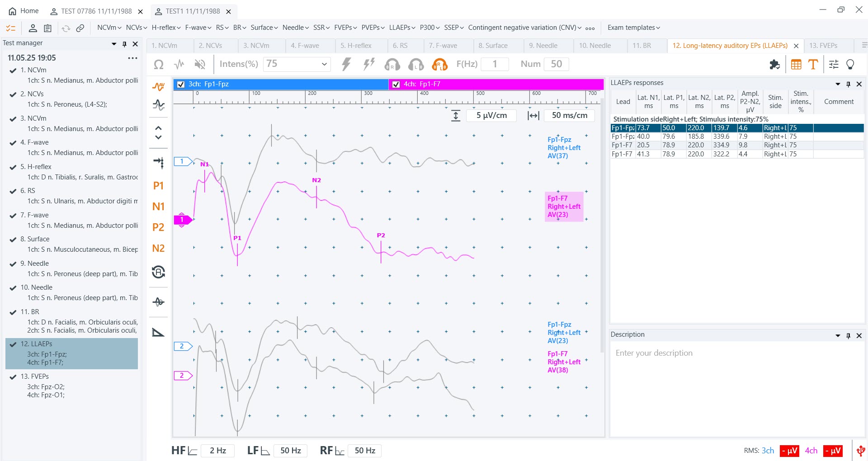Uncheck the 3ch Fp1-Fpz channel checkbox

pyautogui.click(x=181, y=84)
